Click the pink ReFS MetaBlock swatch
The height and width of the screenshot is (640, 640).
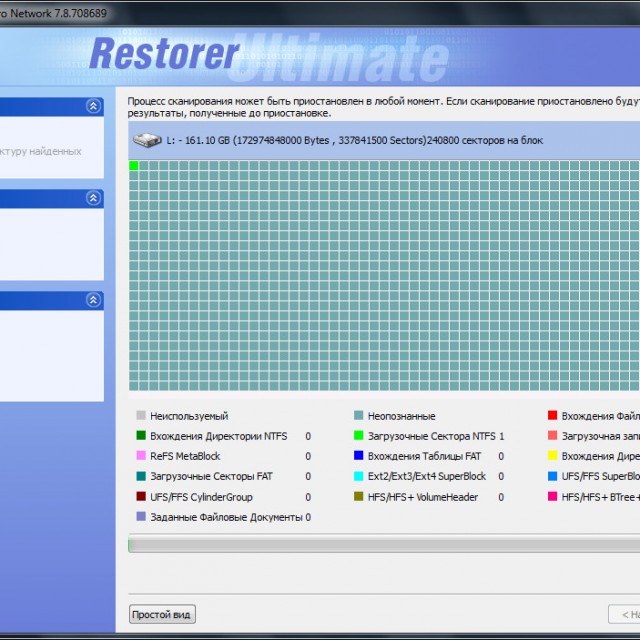point(141,456)
